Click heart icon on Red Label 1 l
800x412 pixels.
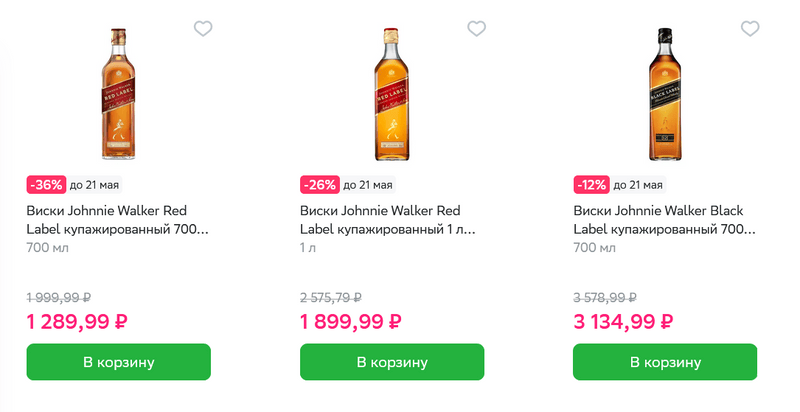click(x=477, y=29)
